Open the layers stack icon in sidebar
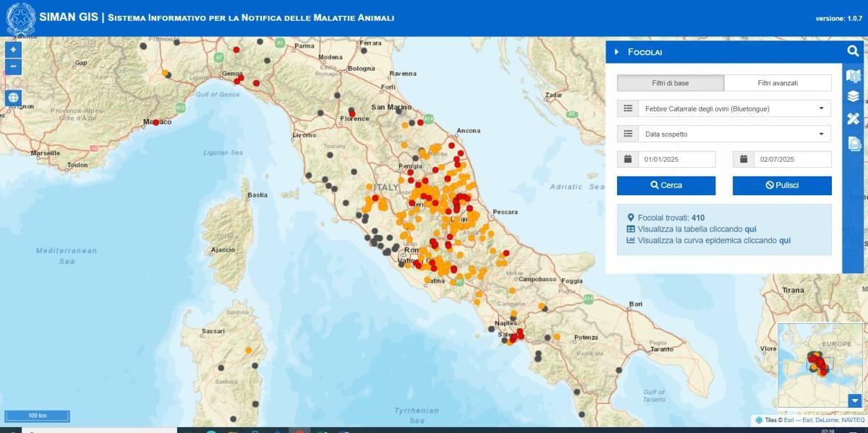The width and height of the screenshot is (868, 433). 854,96
